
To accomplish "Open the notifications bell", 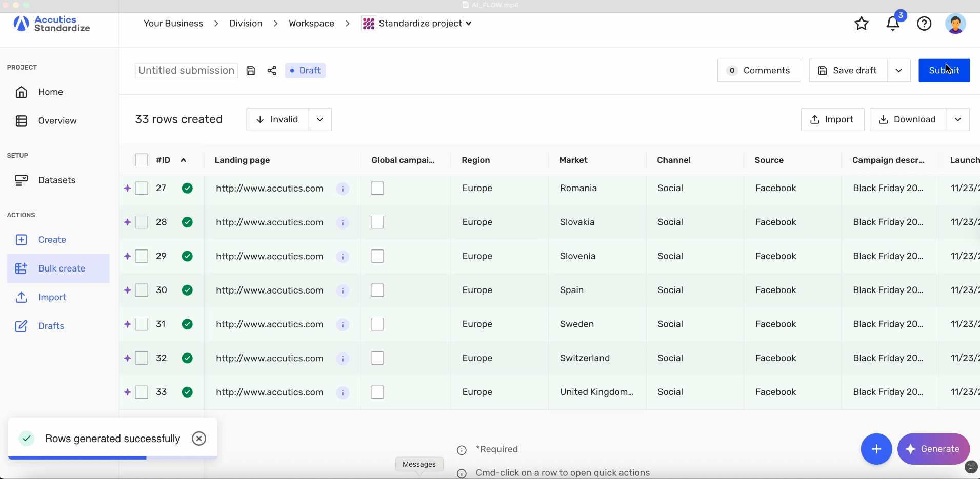I will click(893, 24).
